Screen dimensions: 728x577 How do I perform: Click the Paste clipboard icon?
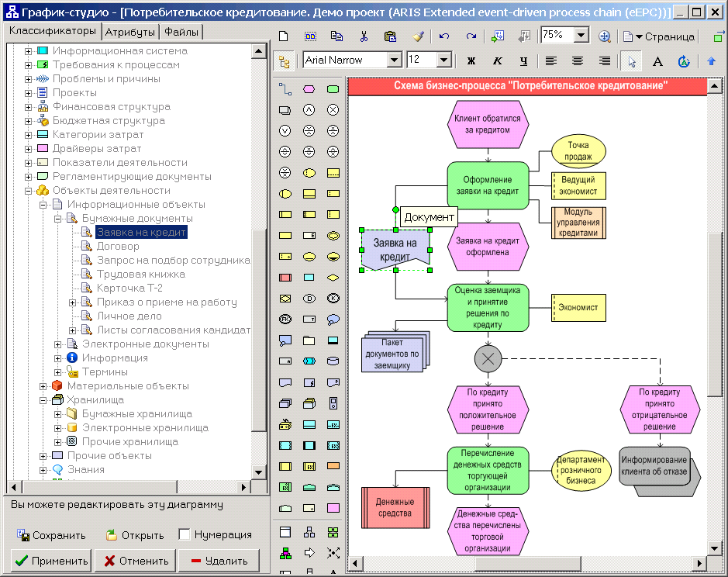point(391,36)
